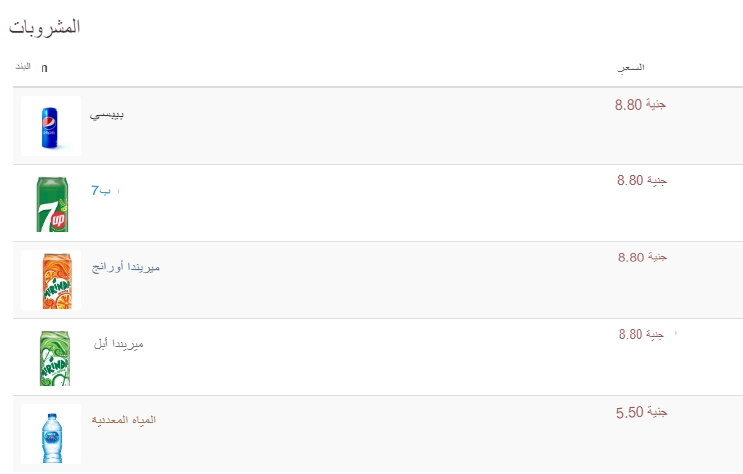The height and width of the screenshot is (474, 743).
Task: Click the 7up row price 8.80
Action: [642, 181]
